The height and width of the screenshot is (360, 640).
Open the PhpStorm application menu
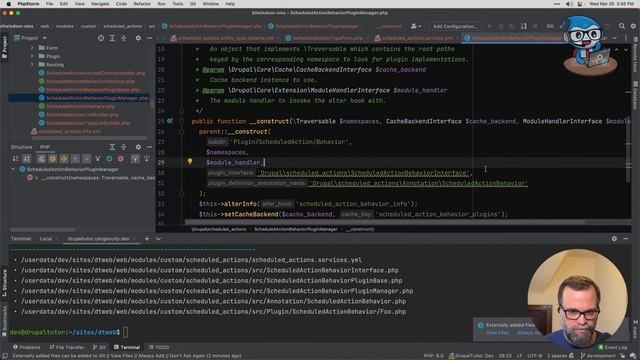tap(27, 4)
